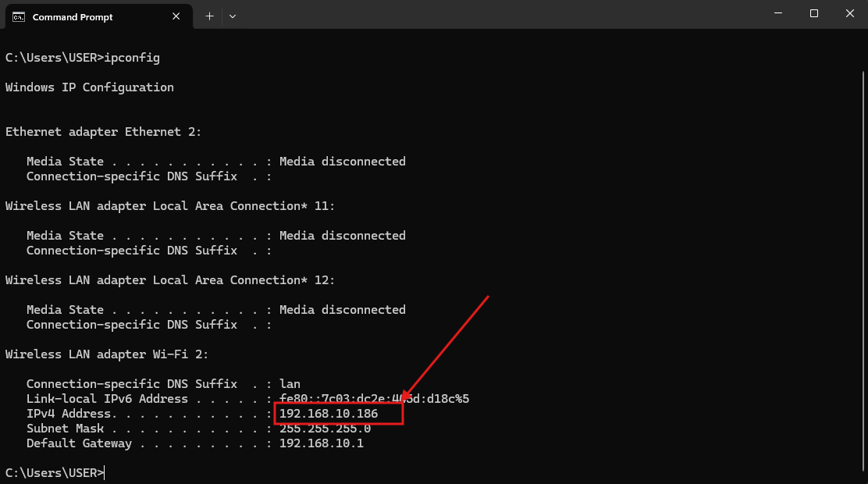The image size is (868, 484).
Task: Click the Command Prompt tab icon
Action: 18,16
